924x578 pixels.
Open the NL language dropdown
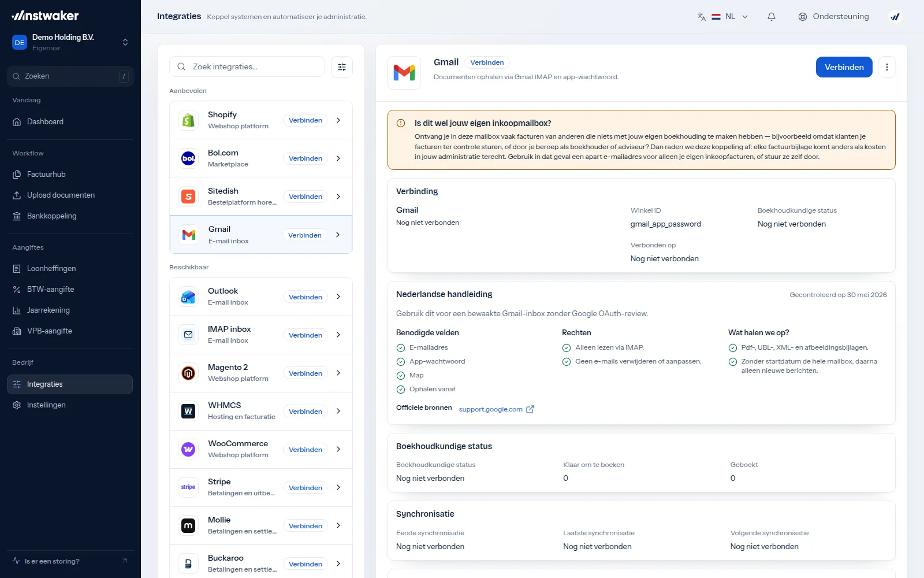pos(731,17)
